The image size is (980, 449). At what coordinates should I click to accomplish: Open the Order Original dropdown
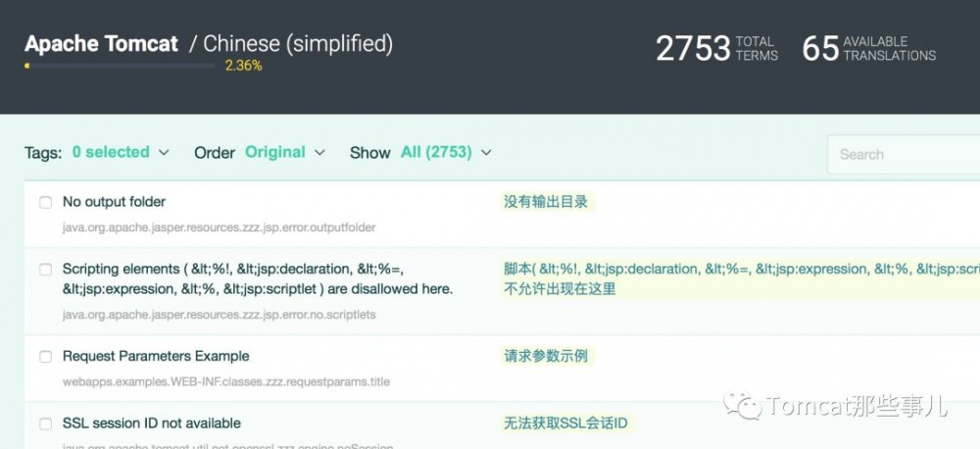click(285, 152)
